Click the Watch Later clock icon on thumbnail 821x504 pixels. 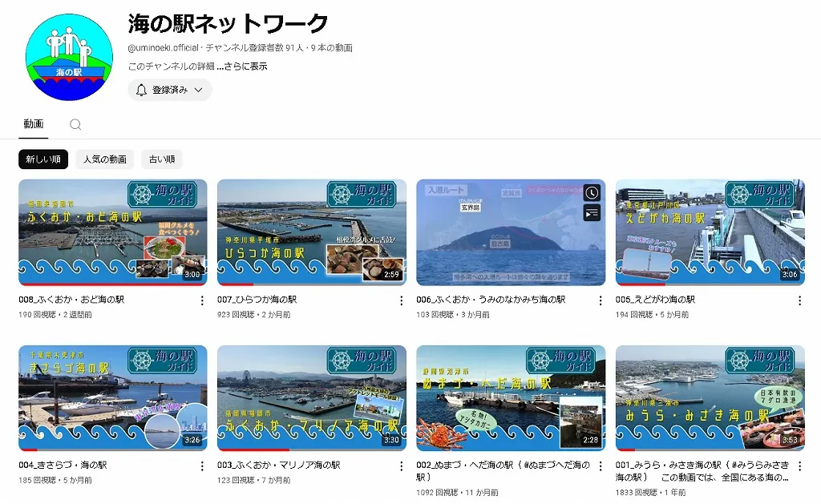[592, 193]
